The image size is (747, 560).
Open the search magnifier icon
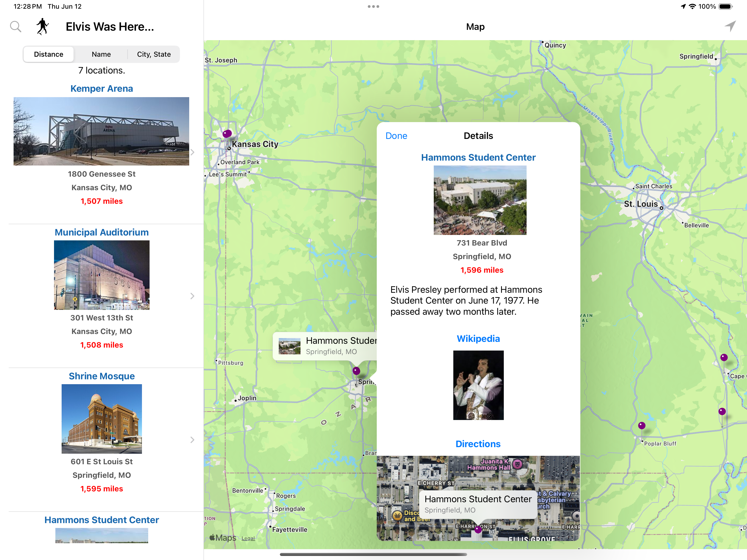(15, 27)
